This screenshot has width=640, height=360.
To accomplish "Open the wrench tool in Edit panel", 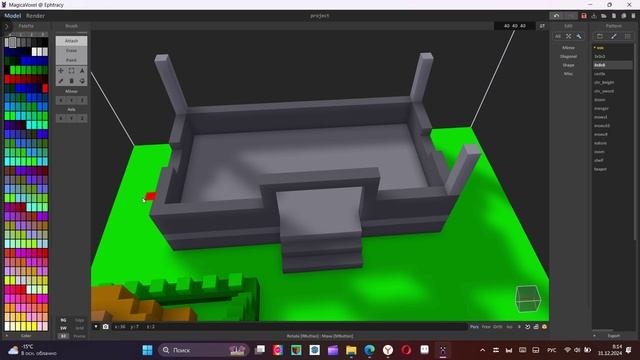I will (x=579, y=36).
